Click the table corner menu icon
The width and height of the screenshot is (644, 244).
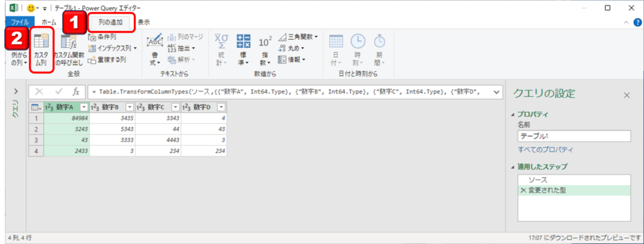coord(36,107)
